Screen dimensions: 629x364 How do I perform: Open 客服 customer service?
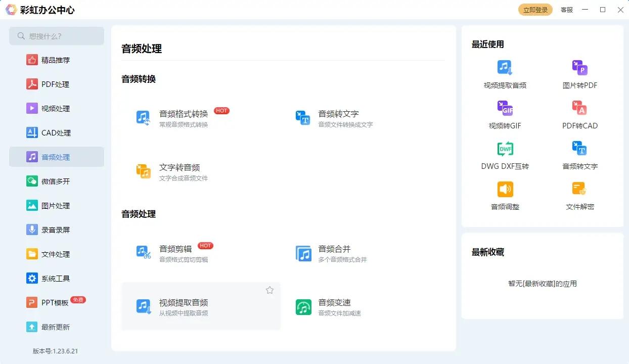(x=567, y=10)
